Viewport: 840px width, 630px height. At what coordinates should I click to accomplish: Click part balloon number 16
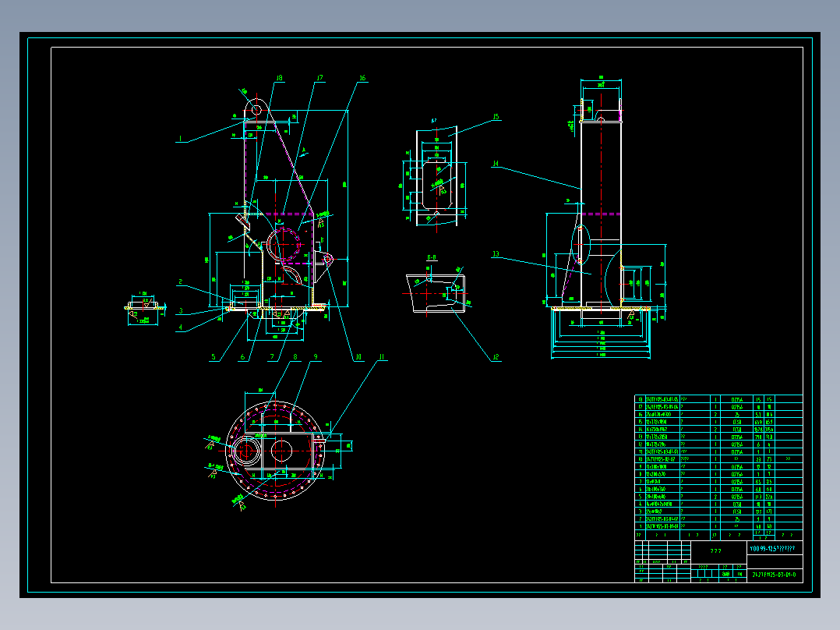[362, 78]
